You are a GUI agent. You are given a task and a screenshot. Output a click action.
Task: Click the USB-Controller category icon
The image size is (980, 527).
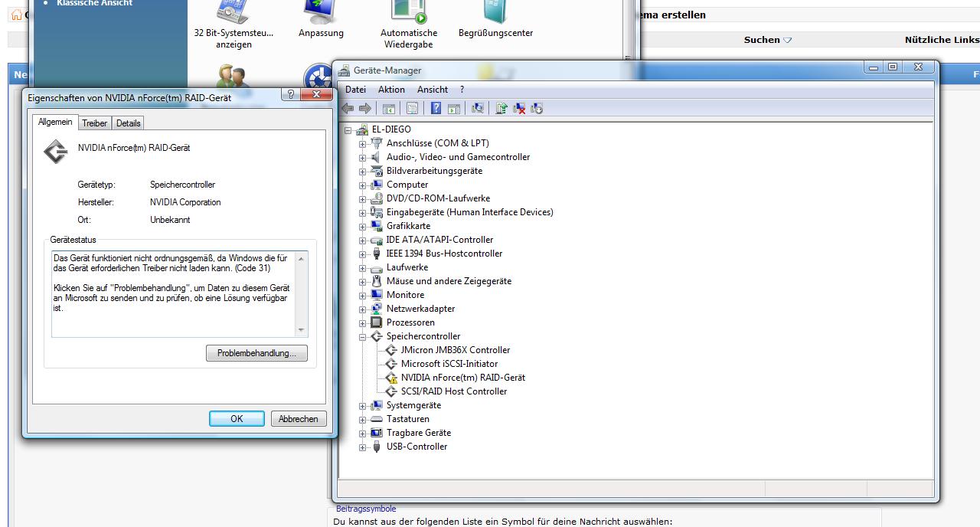point(377,447)
